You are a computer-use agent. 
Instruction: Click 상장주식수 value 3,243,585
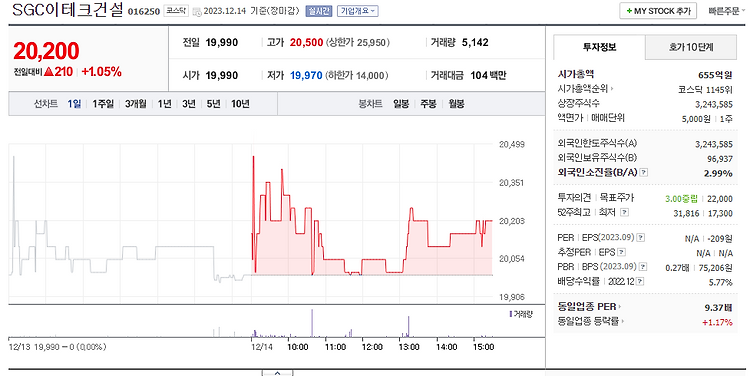coord(714,104)
